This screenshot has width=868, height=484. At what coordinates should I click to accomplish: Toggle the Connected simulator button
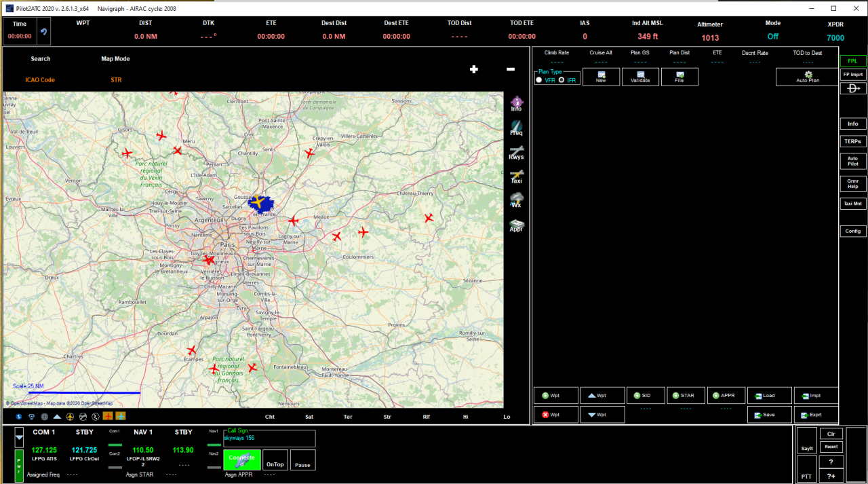tap(242, 460)
